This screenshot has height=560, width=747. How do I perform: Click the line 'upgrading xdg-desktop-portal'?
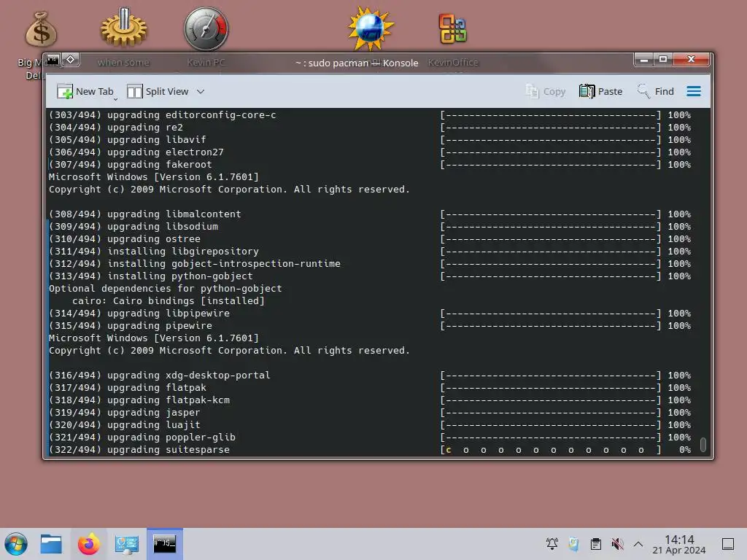[189, 376]
